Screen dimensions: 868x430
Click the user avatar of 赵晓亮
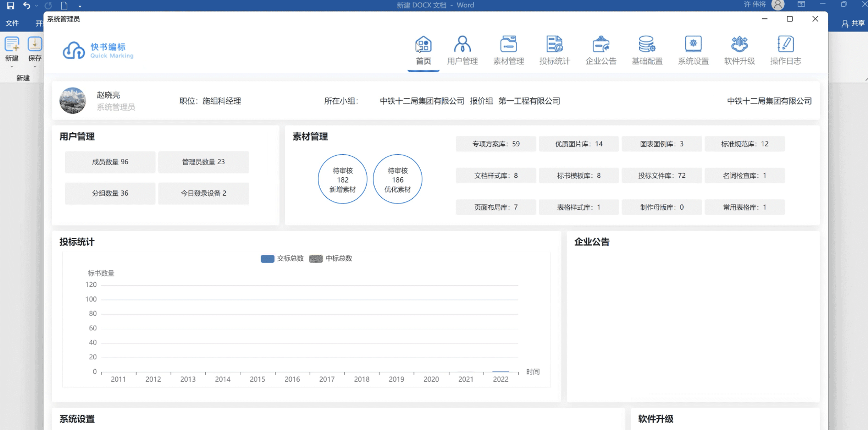click(73, 101)
